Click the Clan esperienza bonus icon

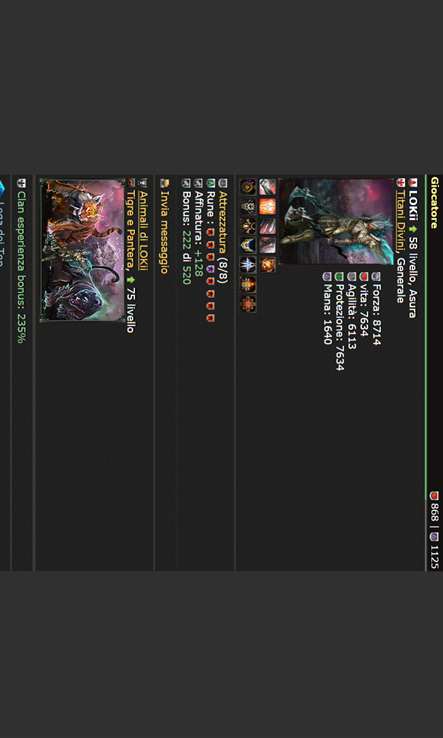click(22, 183)
